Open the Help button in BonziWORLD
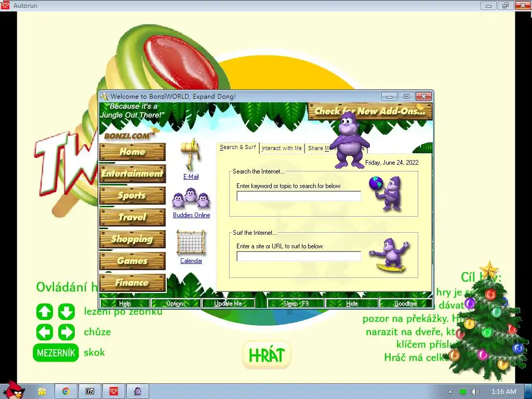Image resolution: width=532 pixels, height=399 pixels. click(125, 303)
